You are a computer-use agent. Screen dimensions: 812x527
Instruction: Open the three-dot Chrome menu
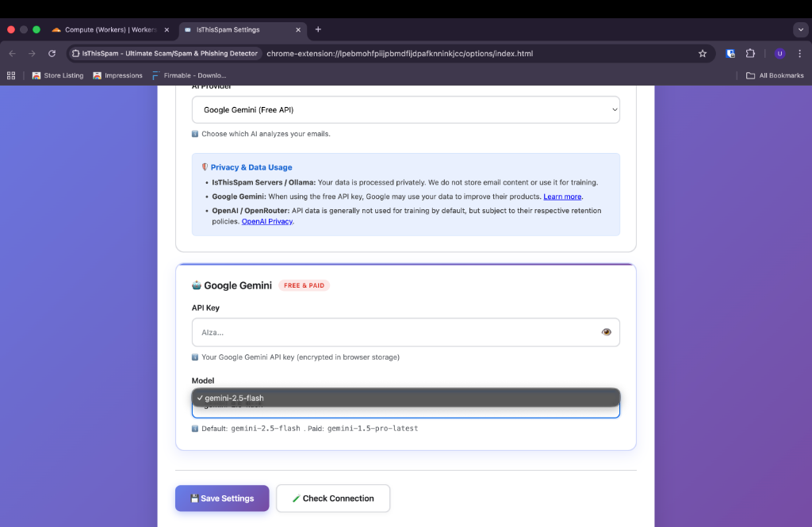(799, 53)
